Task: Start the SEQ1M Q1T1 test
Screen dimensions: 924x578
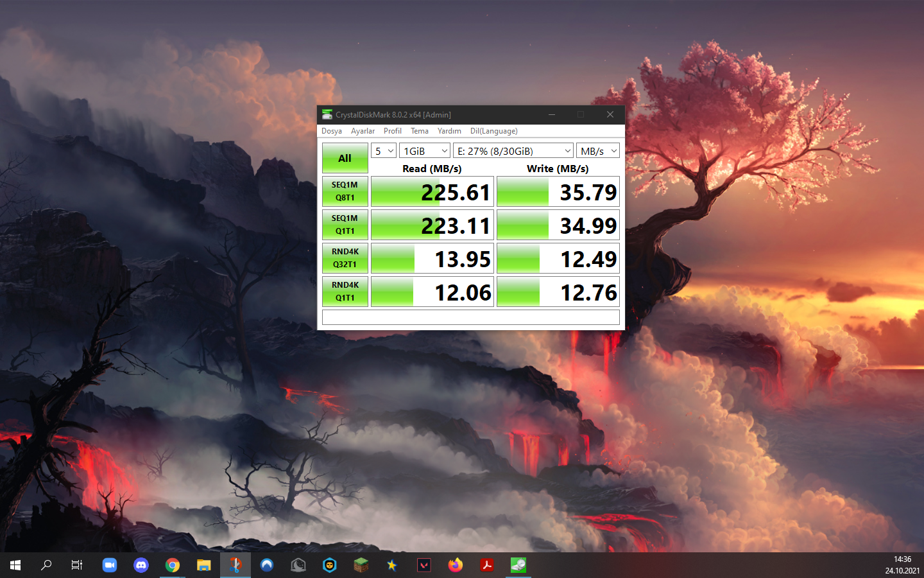Action: [345, 225]
